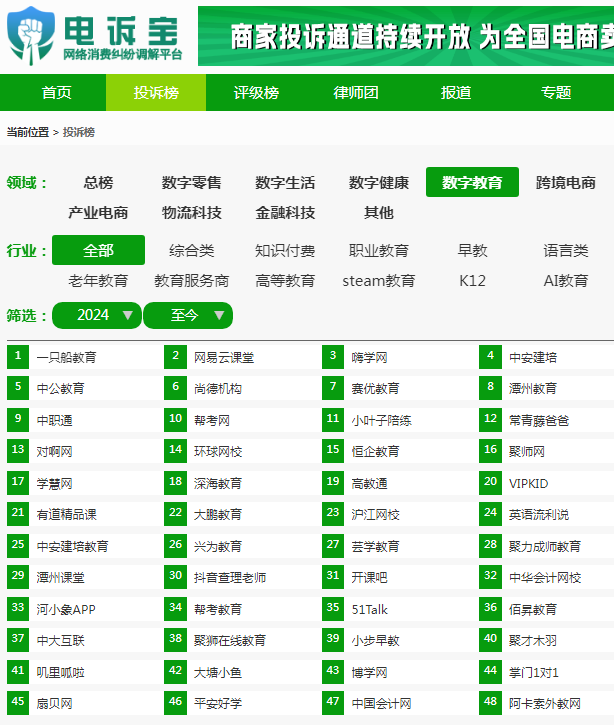Image resolution: width=614 pixels, height=725 pixels.
Task: Open rank 17 学慧网
Action: 55,484
